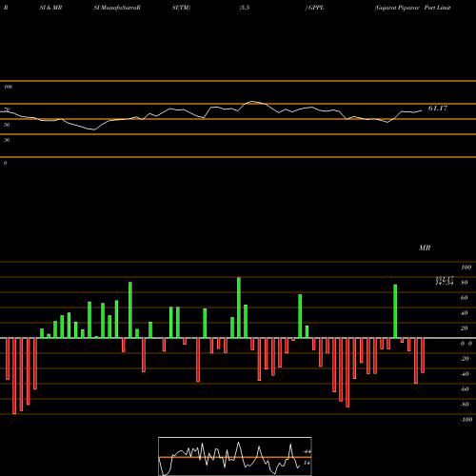This screenshot has height=476, width=476.
Task: Select the GPPL ticker text in header
Action: click(316, 8)
